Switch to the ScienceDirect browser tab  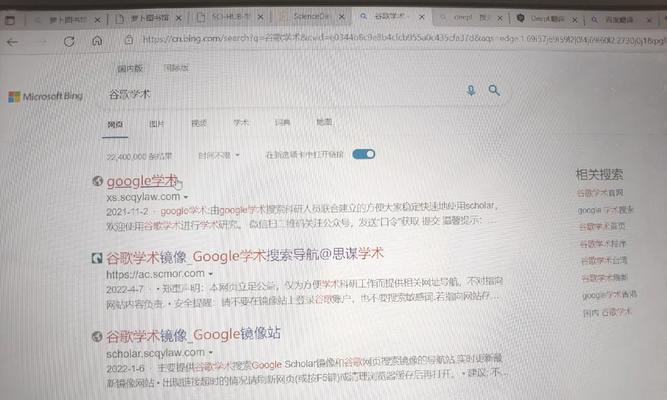click(x=311, y=17)
